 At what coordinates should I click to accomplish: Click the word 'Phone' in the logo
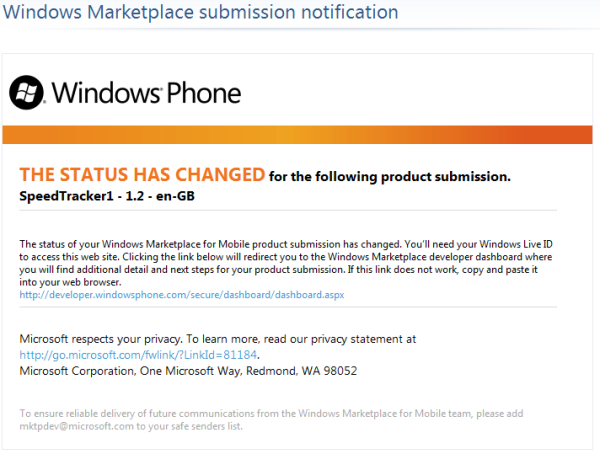pos(204,93)
